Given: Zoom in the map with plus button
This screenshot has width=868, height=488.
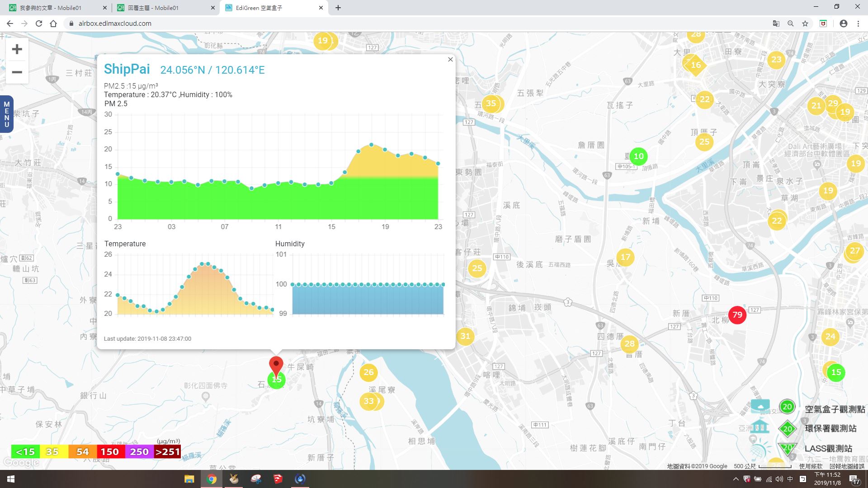Looking at the screenshot, I should pyautogui.click(x=17, y=49).
